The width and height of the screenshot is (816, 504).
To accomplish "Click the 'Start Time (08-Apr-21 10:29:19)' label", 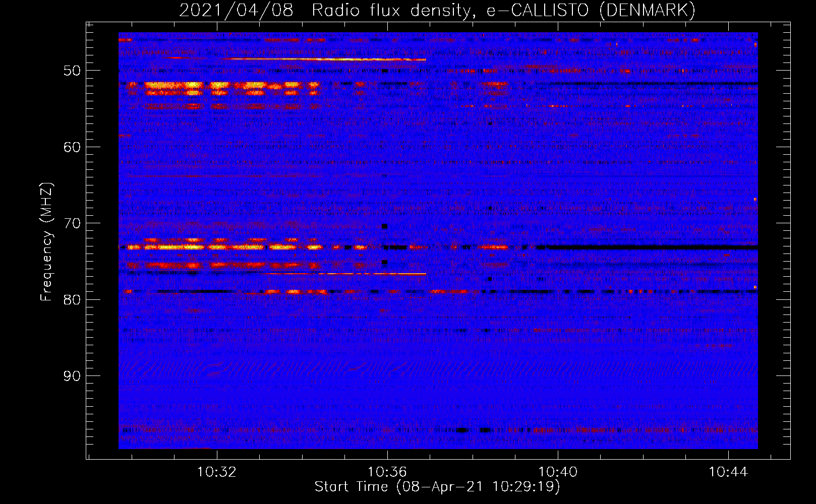I will tap(437, 486).
